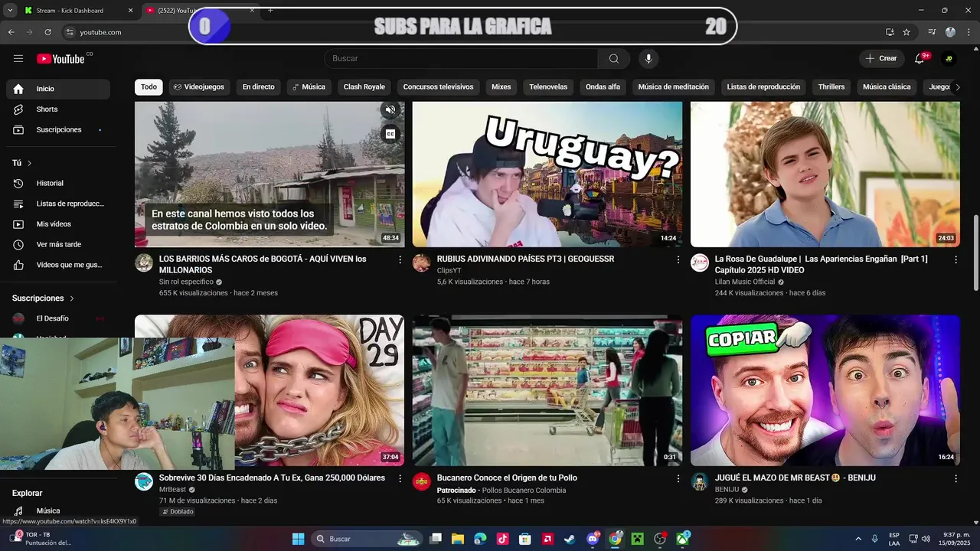This screenshot has height=551, width=980.
Task: Open the MrBeast channel link
Action: 173,490
